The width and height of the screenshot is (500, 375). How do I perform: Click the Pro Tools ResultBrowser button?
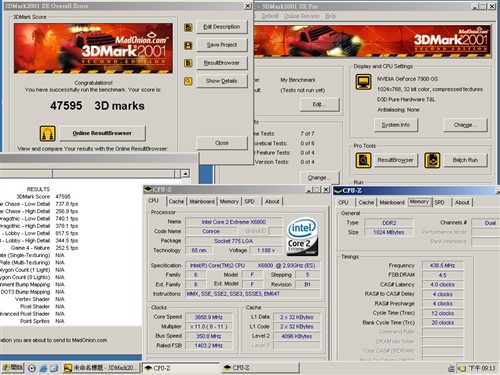point(395,160)
